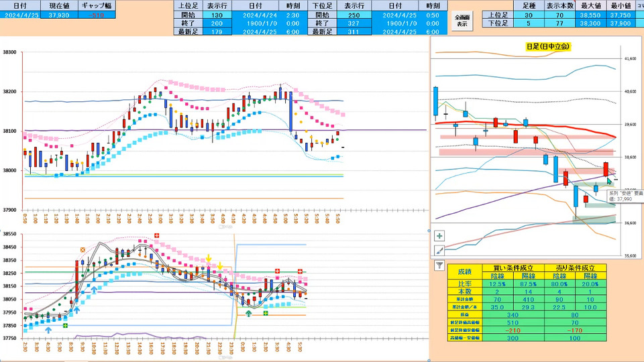Select the 比率 cell 20.0%
This screenshot has height=362, width=644.
[590, 284]
